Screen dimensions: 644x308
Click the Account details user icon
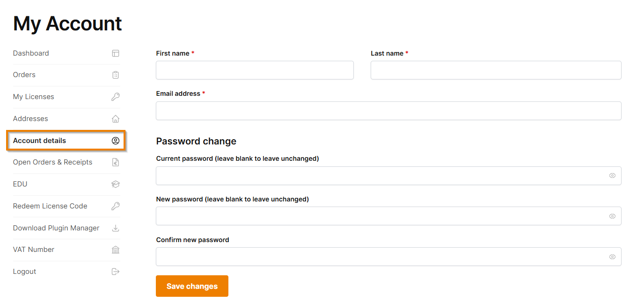116,141
